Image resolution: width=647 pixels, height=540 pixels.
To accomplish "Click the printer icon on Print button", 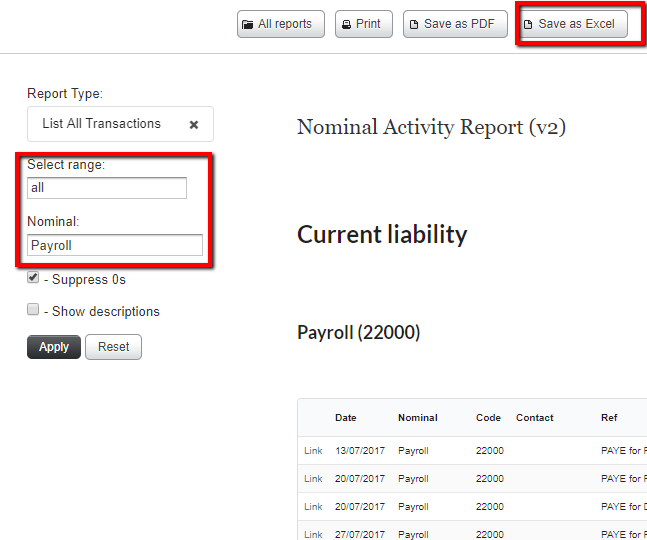I will [x=344, y=24].
